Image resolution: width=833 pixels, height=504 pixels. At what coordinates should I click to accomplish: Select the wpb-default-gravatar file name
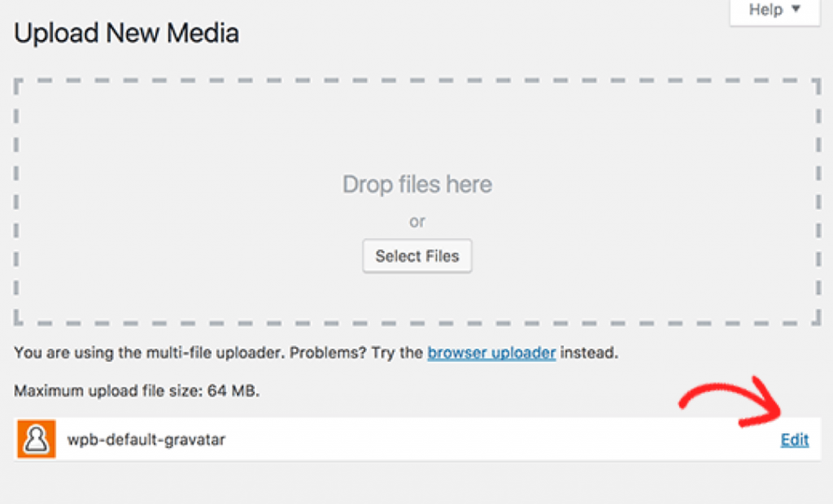(x=146, y=440)
